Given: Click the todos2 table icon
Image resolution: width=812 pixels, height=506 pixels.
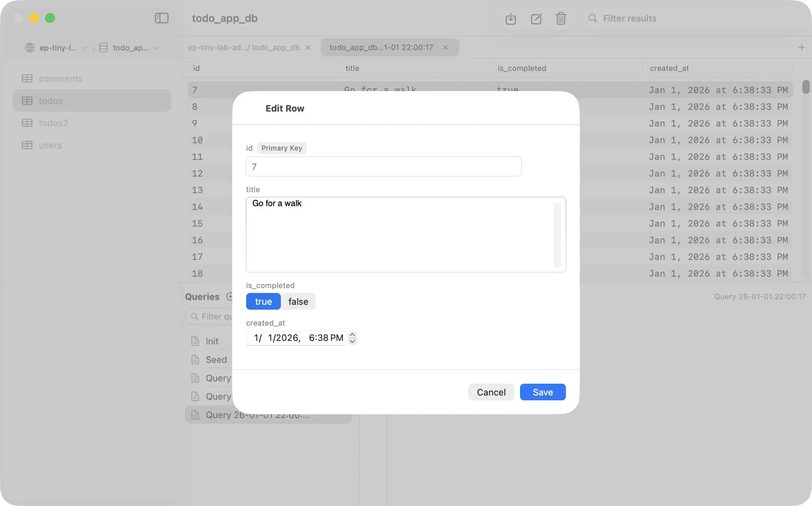Looking at the screenshot, I should 27,123.
